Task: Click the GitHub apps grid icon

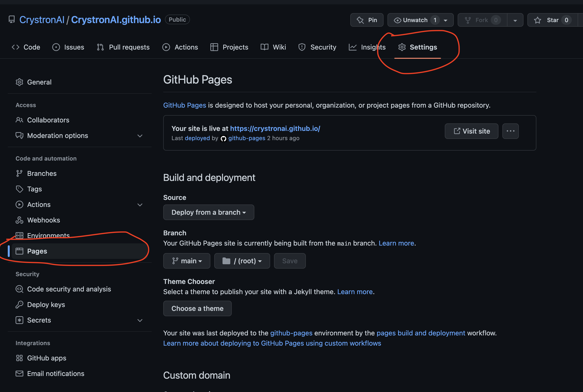Action: pyautogui.click(x=19, y=358)
